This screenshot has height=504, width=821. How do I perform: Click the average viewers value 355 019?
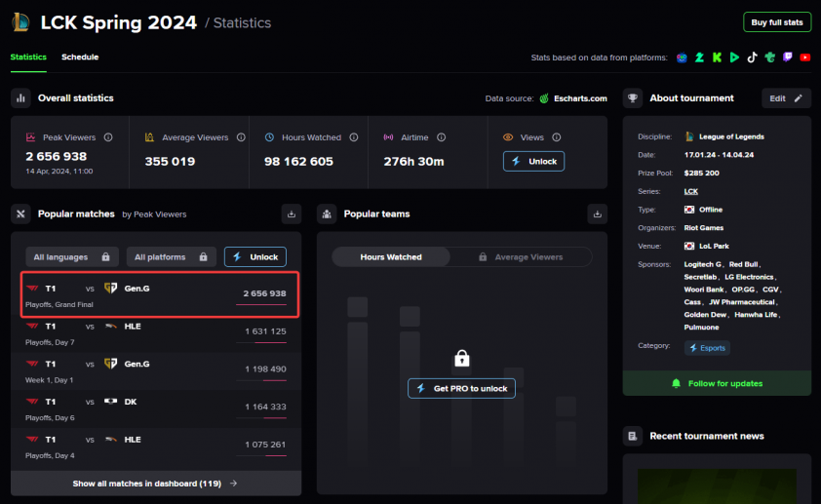[x=170, y=162]
